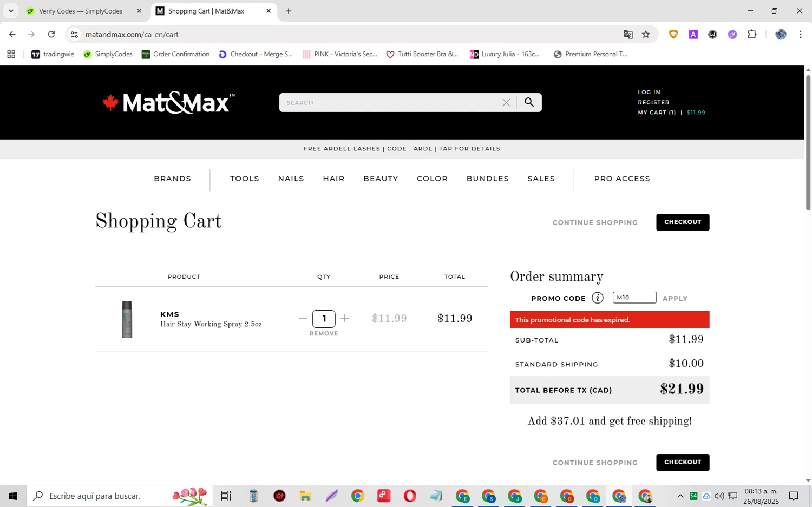Click bottom CONTINUE SHOPPING link
The image size is (812, 507).
pyautogui.click(x=595, y=463)
